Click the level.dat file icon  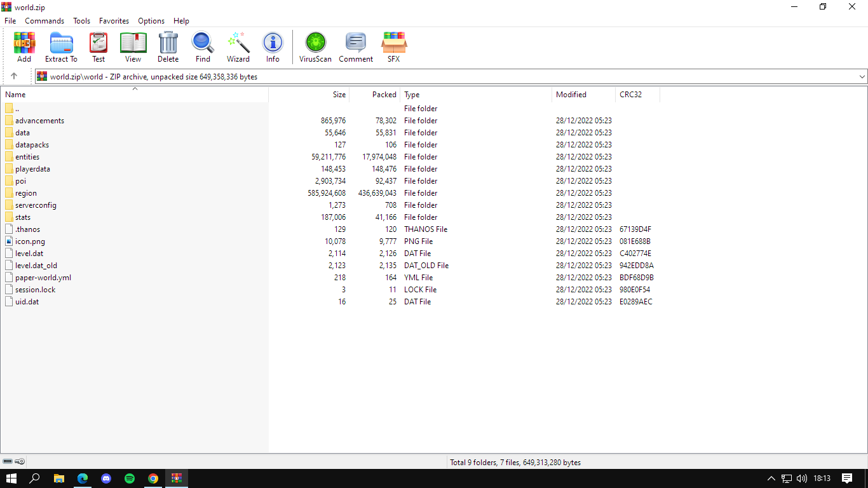(x=9, y=254)
